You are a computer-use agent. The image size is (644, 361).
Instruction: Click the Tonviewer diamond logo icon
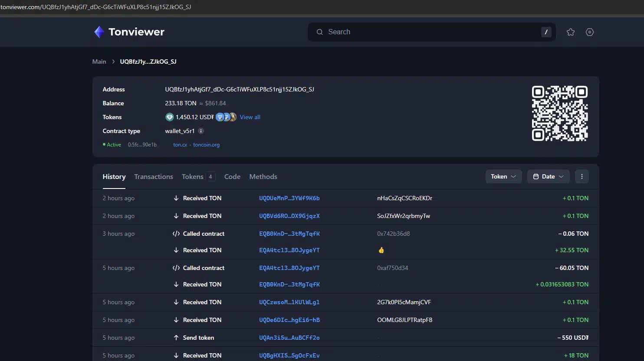(x=99, y=32)
